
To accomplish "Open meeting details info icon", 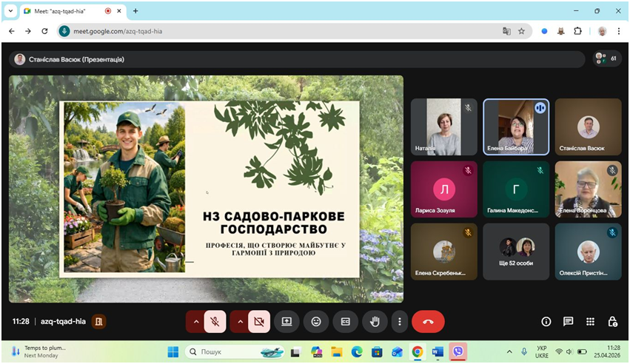I will pos(546,322).
